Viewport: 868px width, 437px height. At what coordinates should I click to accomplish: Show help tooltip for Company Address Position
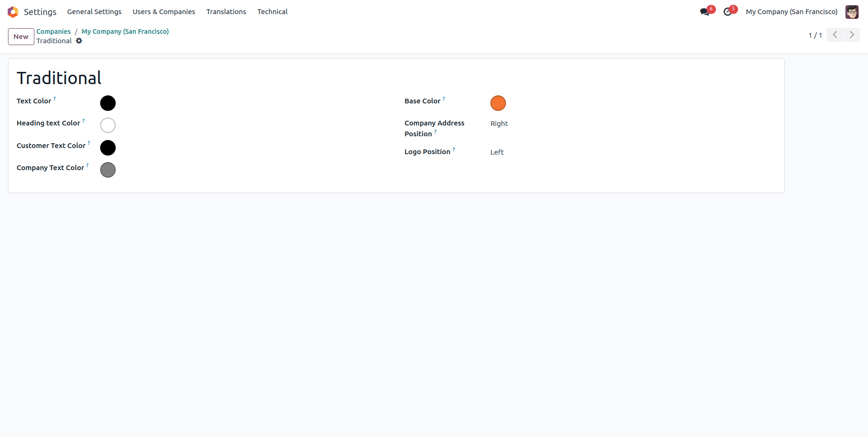(x=435, y=132)
